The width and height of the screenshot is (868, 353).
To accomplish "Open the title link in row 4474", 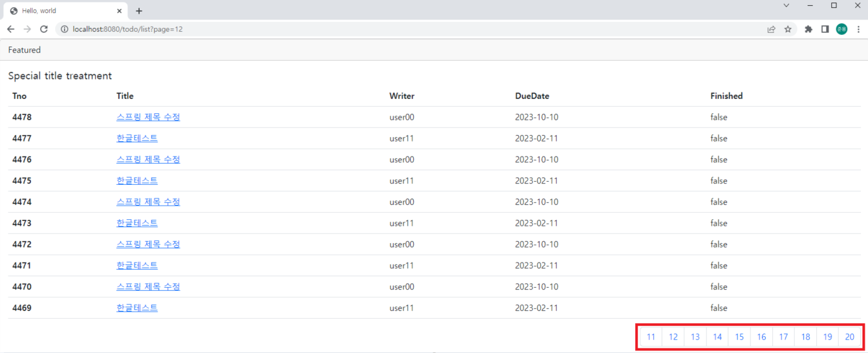I will tap(148, 202).
